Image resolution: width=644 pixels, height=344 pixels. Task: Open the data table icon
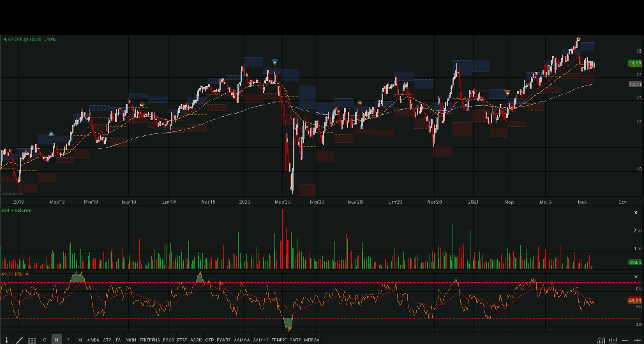point(32,340)
